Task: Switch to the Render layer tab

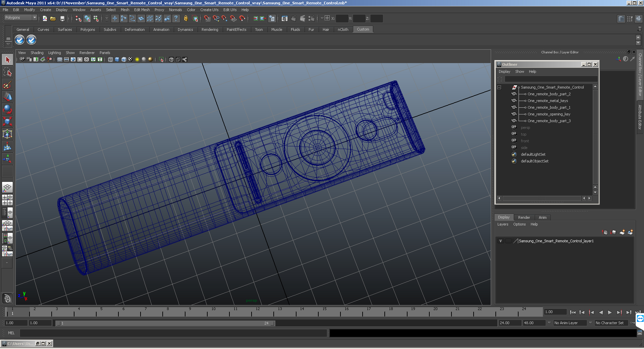Action: click(524, 217)
